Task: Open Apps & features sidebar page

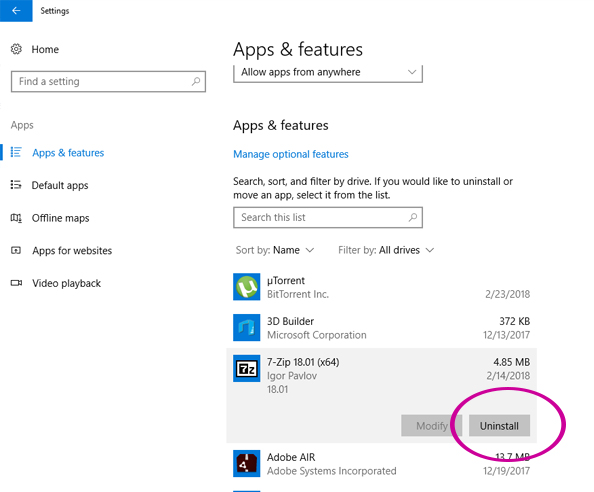Action: click(x=68, y=153)
